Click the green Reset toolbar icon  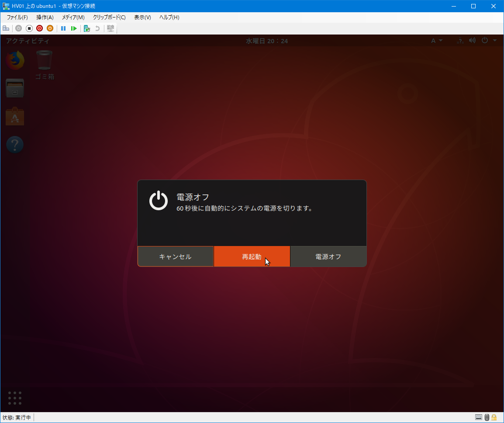point(74,28)
